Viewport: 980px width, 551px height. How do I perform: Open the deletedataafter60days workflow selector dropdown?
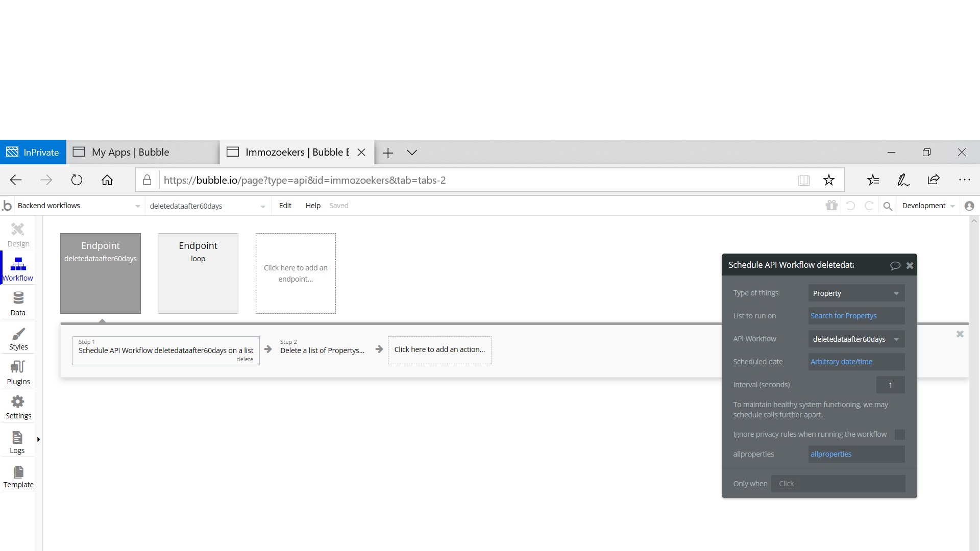[207, 206]
